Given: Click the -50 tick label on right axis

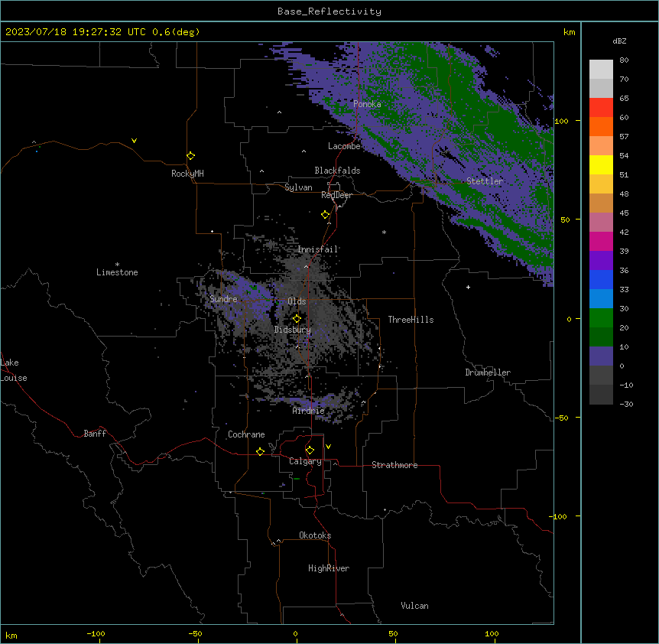Looking at the screenshot, I should click(561, 418).
